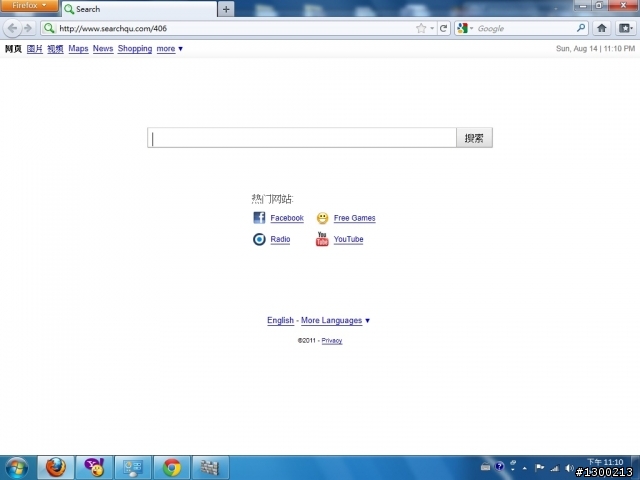Image resolution: width=640 pixels, height=480 pixels.
Task: Click the more link in top navigation
Action: (x=166, y=49)
